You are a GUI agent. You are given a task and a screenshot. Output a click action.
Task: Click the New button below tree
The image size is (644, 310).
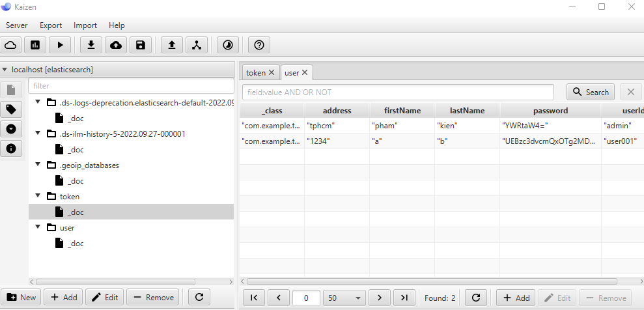coord(21,297)
